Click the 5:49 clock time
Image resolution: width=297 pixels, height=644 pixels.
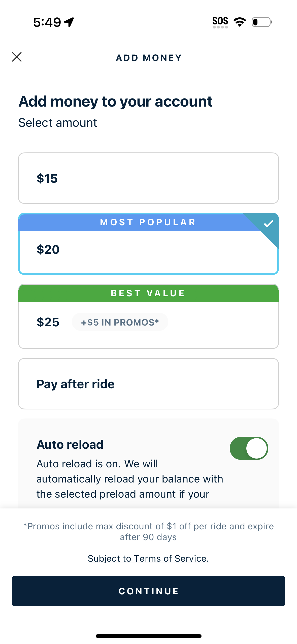point(47,22)
